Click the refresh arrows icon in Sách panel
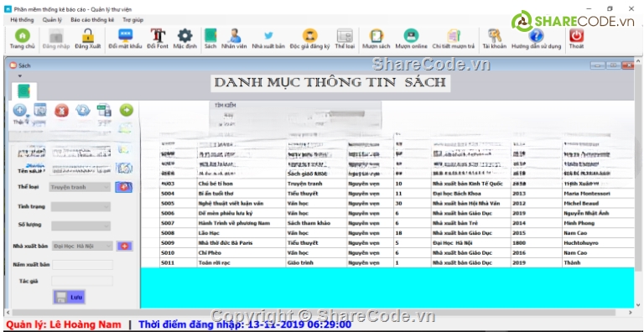The width and height of the screenshot is (644, 332). pyautogui.click(x=83, y=110)
